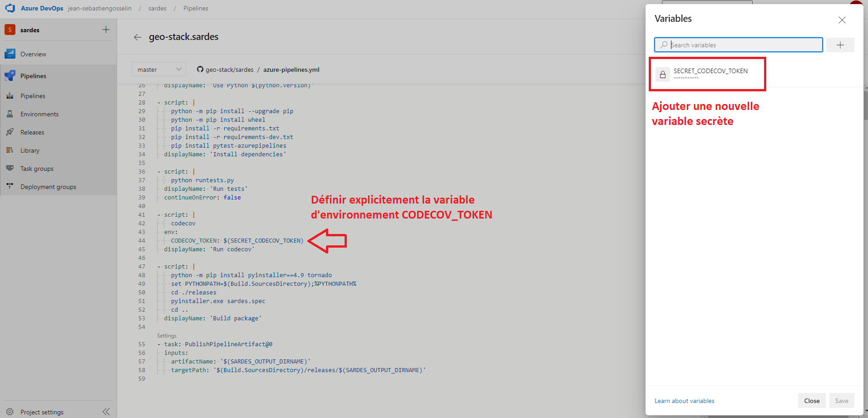Open jean-sebastiengosselin breadcrumb link

point(100,8)
